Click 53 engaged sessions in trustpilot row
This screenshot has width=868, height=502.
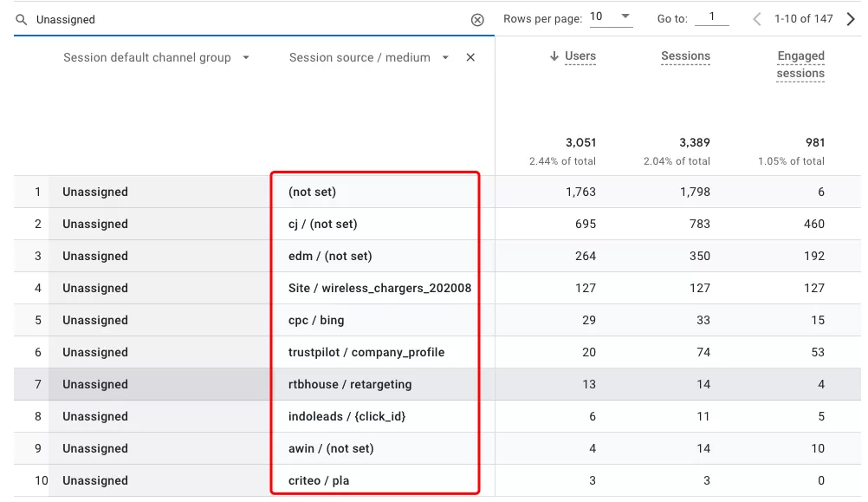[x=818, y=352]
